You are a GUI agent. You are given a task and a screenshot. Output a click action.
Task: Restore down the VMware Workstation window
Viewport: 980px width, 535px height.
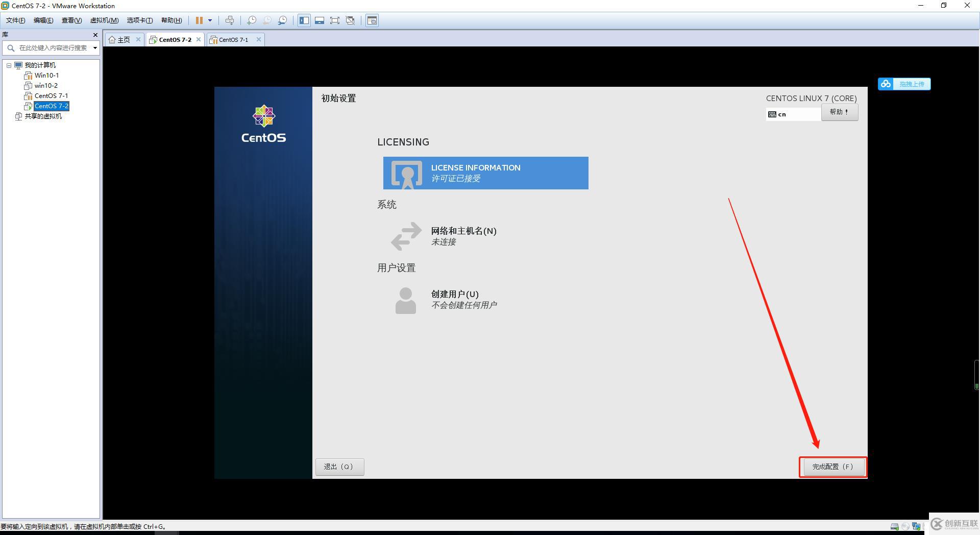944,6
